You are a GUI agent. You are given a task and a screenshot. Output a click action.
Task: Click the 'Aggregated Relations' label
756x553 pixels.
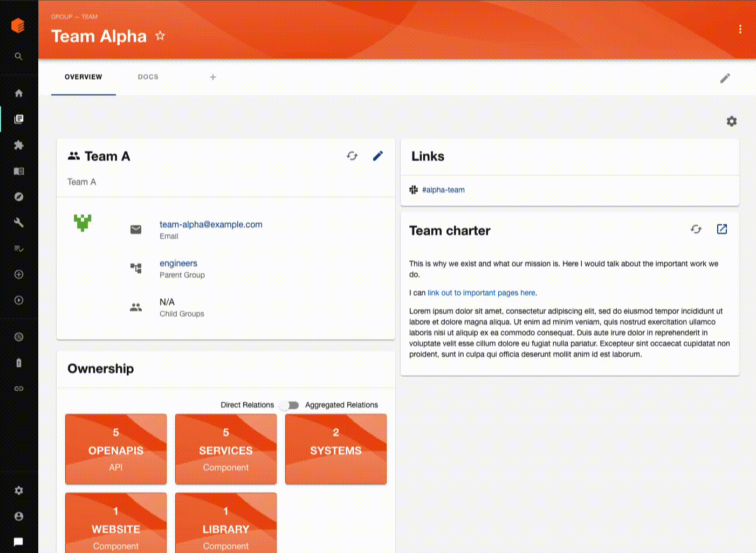point(341,405)
